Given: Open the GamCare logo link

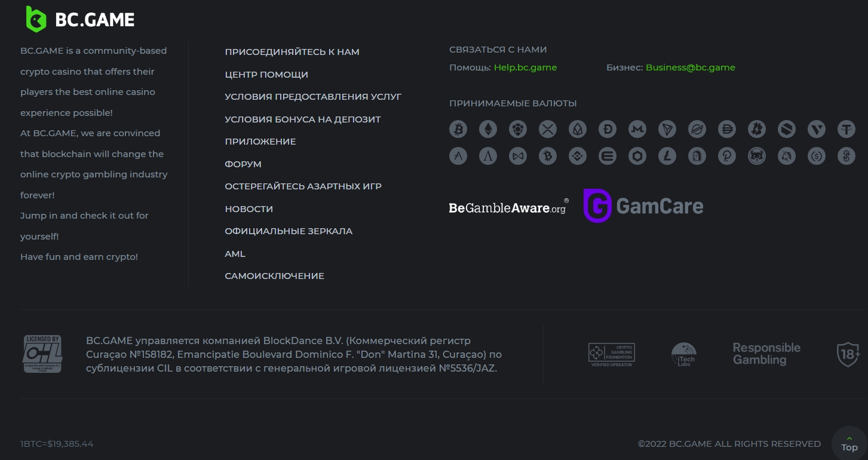Looking at the screenshot, I should (x=643, y=206).
